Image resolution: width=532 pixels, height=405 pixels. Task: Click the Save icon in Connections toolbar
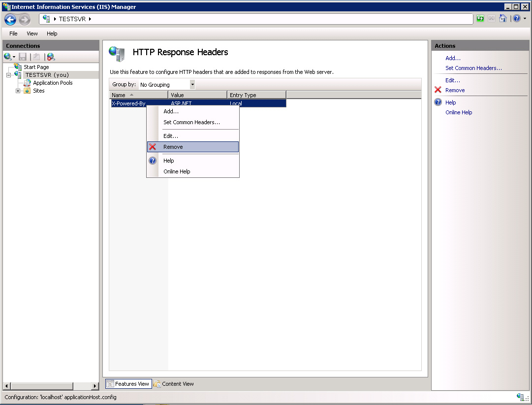(x=23, y=57)
